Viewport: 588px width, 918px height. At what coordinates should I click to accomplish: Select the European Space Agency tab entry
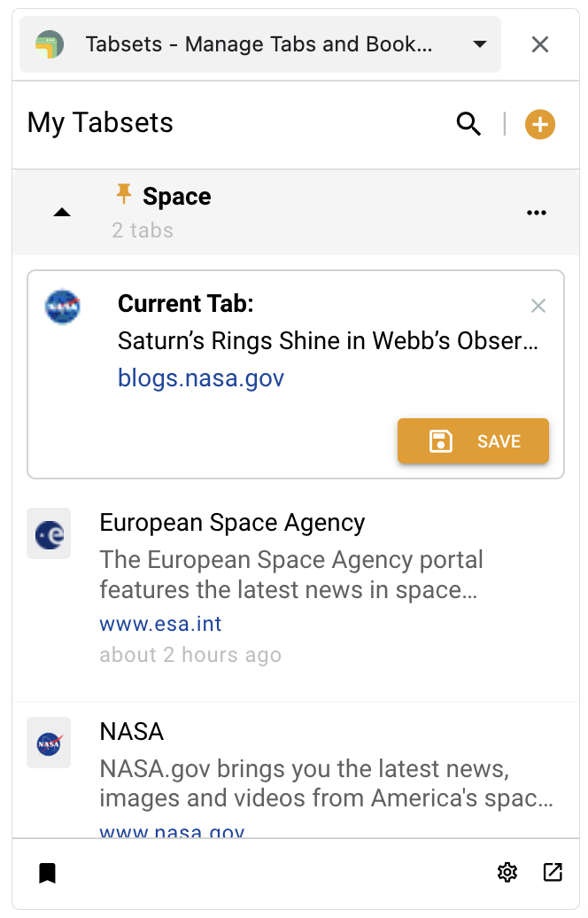click(x=296, y=587)
